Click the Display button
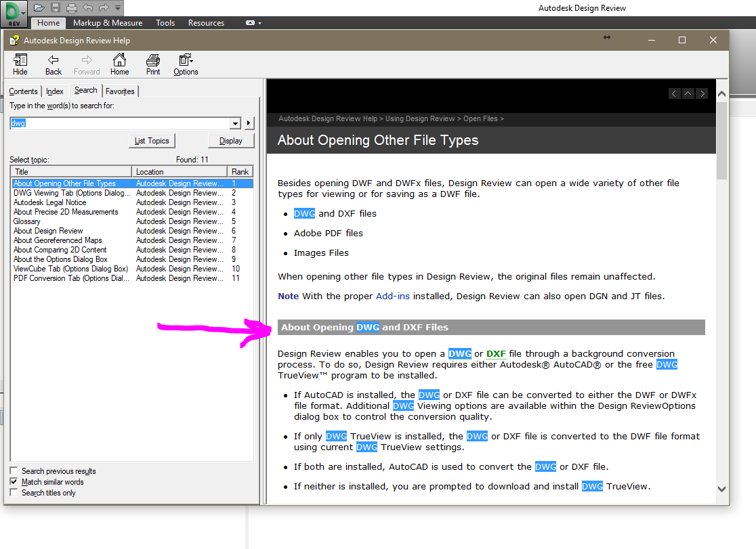 click(x=230, y=141)
